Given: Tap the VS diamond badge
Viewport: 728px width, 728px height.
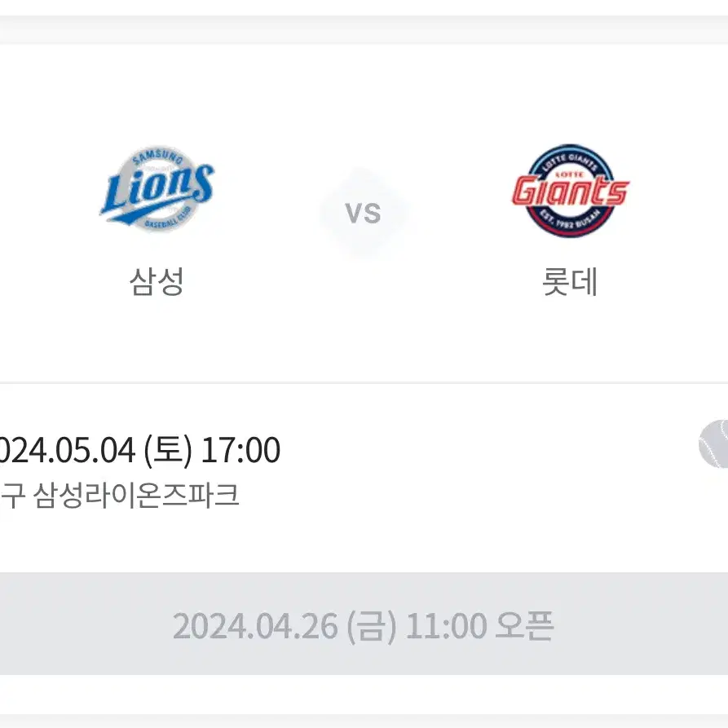Looking at the screenshot, I should coord(364,213).
